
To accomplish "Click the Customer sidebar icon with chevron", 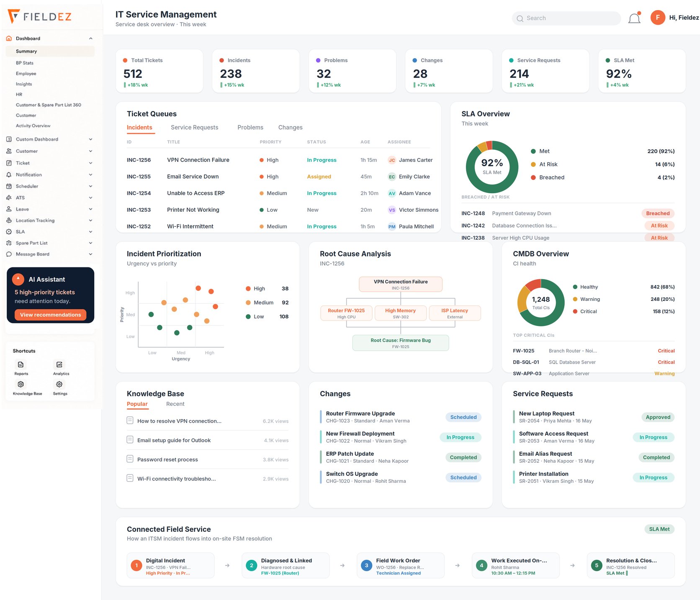I will click(9, 151).
